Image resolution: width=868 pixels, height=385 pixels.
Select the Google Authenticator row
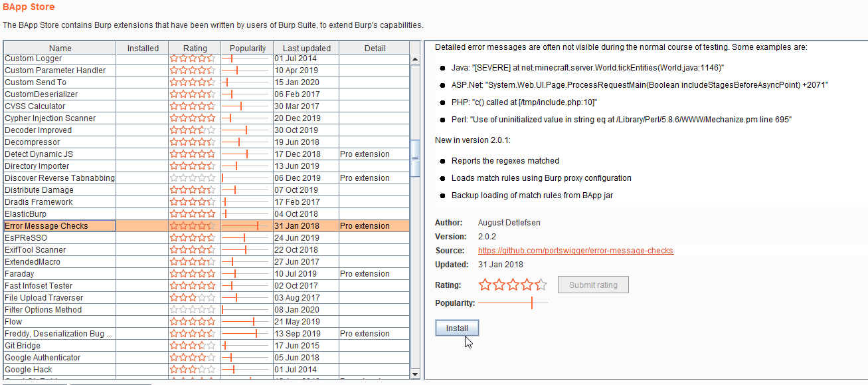(207, 358)
